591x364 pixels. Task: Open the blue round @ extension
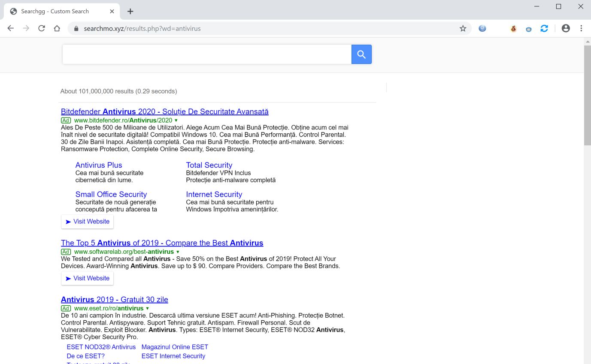482,28
